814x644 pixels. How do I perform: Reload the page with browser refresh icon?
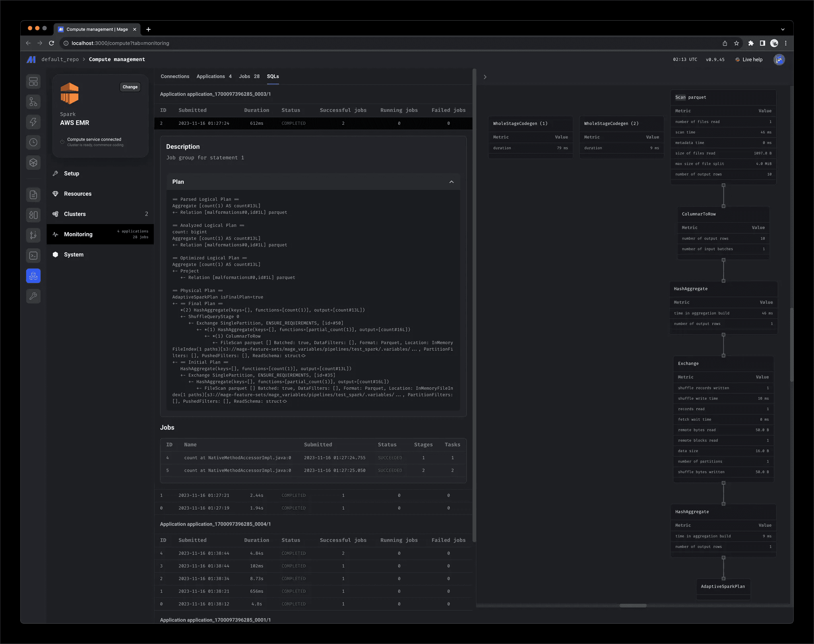[x=52, y=43]
